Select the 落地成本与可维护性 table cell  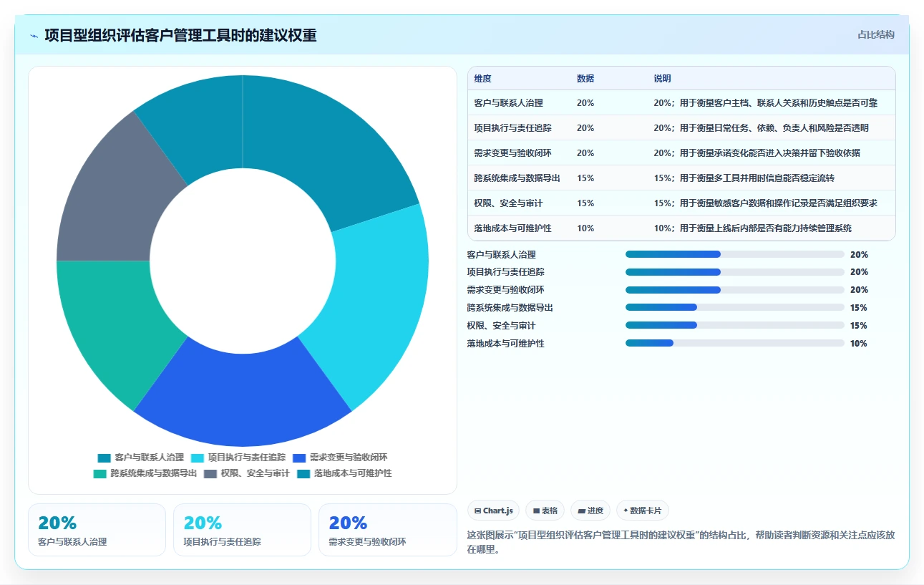[512, 228]
